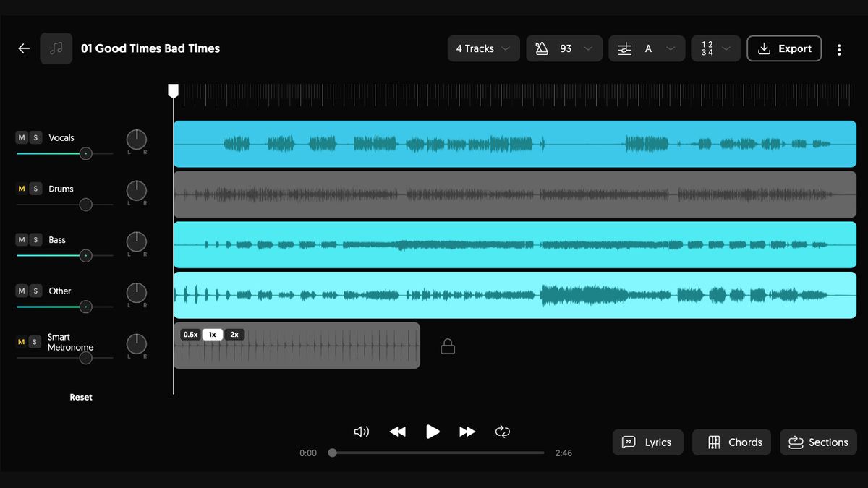Open the 4 Tracks dropdown

pyautogui.click(x=483, y=48)
